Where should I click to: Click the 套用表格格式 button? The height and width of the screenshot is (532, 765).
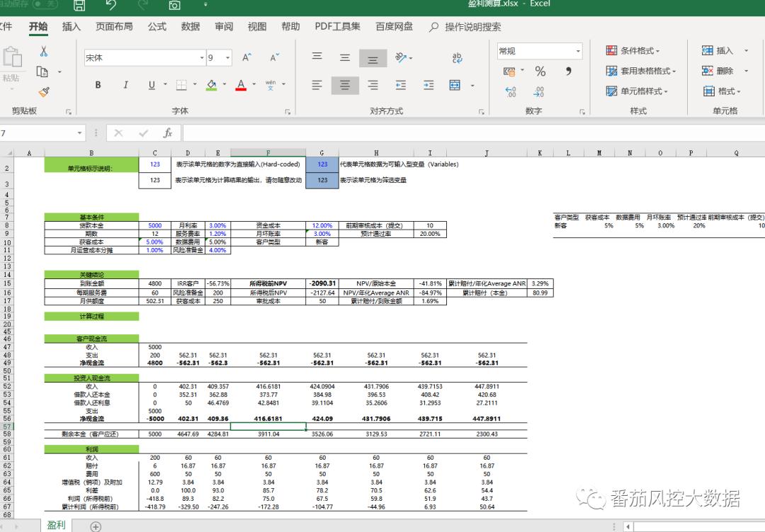[x=641, y=71]
